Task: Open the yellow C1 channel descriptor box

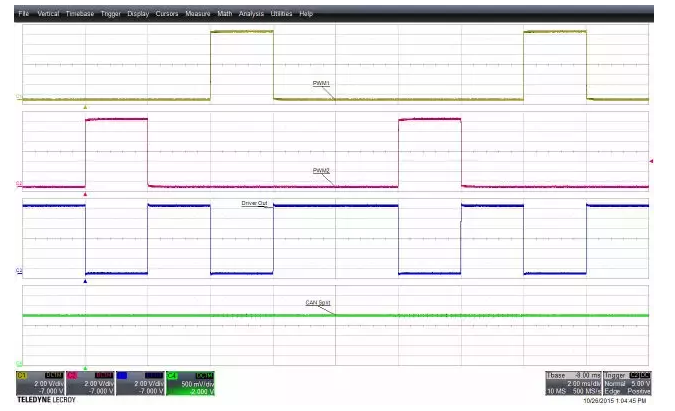Action: pyautogui.click(x=40, y=383)
